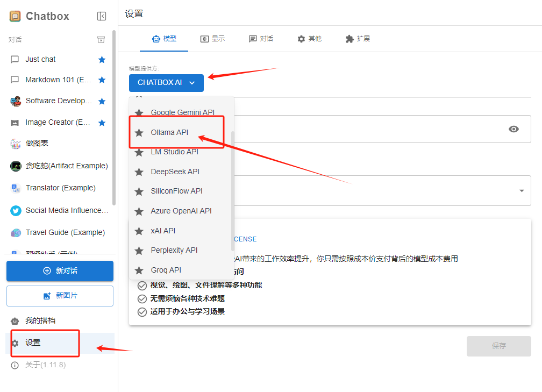The height and width of the screenshot is (392, 542).
Task: Click the Chatbox logo icon
Action: tap(15, 16)
